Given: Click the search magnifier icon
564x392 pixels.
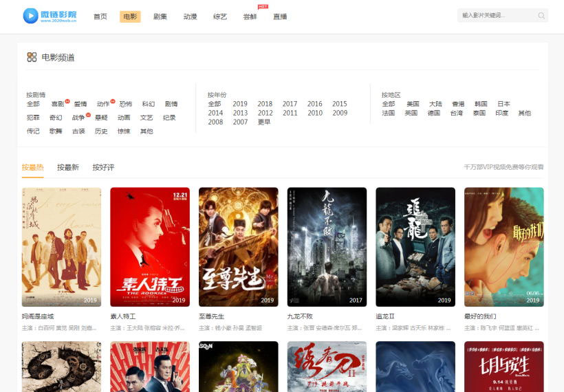Looking at the screenshot, I should click(541, 16).
